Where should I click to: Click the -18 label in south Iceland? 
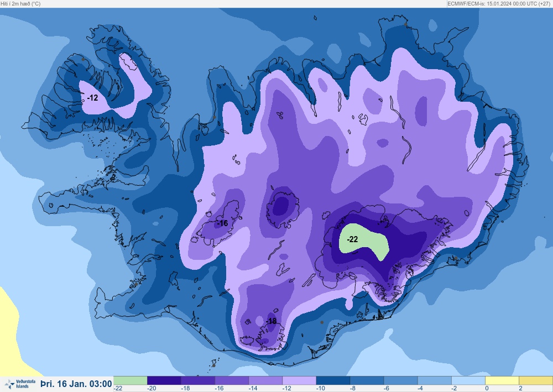click(x=271, y=321)
